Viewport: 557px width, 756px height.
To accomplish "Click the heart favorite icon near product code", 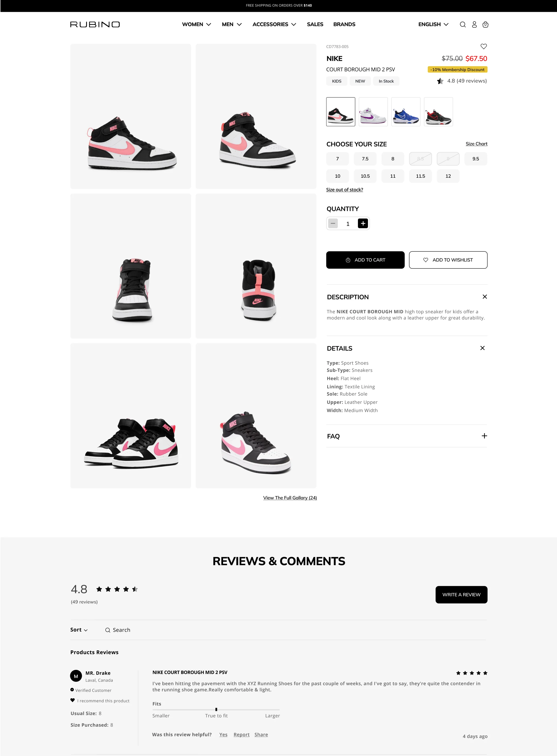I will coord(484,46).
